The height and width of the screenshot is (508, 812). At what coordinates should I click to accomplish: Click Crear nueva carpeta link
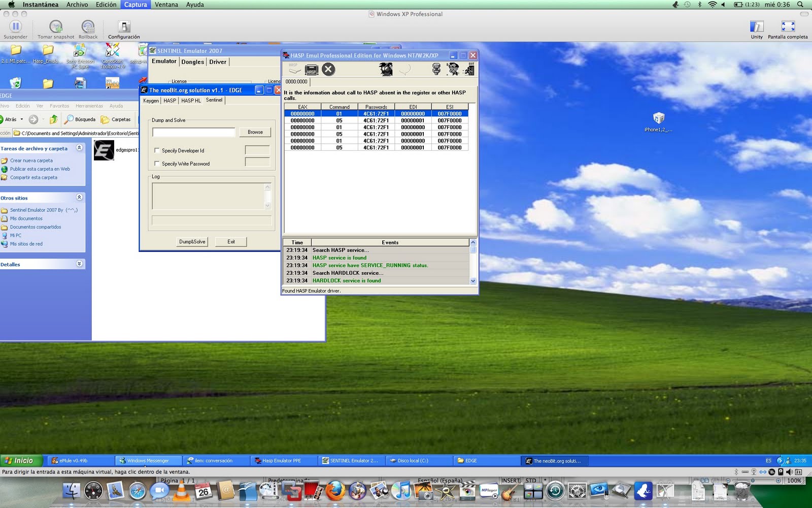(x=31, y=161)
